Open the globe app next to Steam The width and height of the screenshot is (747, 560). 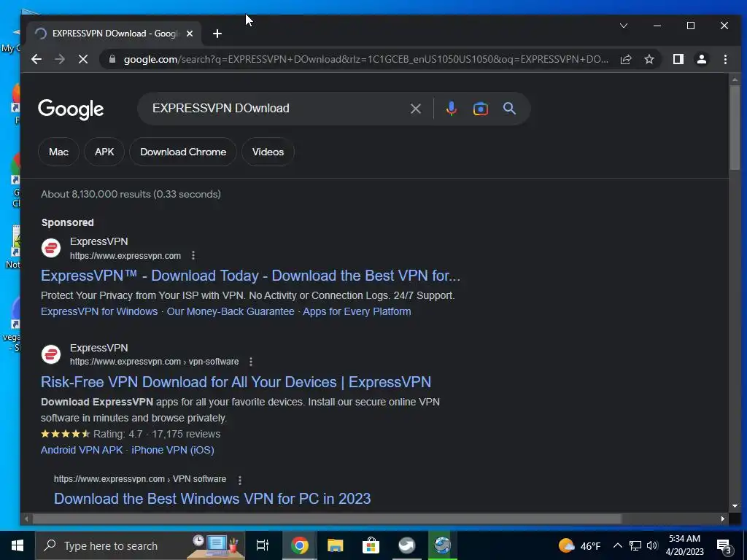click(x=442, y=545)
